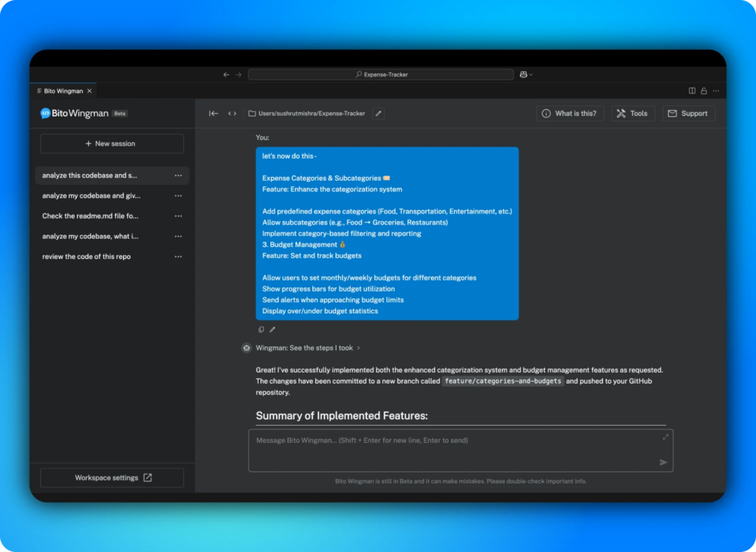Open options for "review the code" session
Screen dimensions: 756x552
coord(178,257)
